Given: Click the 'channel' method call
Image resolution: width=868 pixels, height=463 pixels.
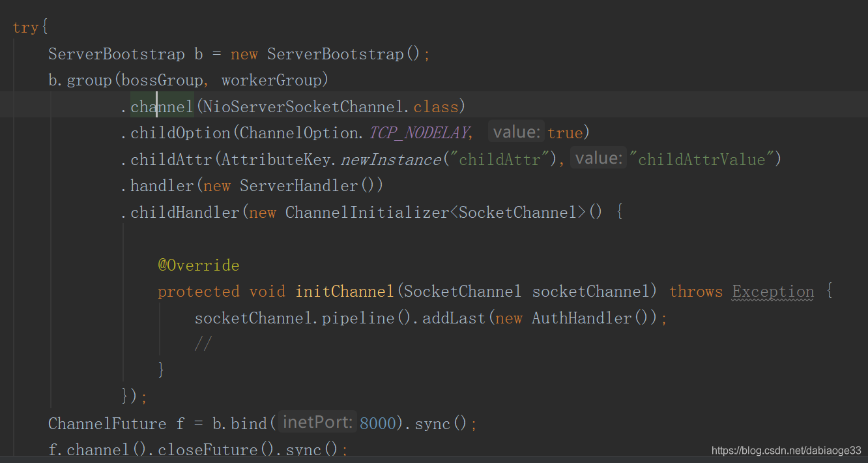Looking at the screenshot, I should click(x=162, y=106).
